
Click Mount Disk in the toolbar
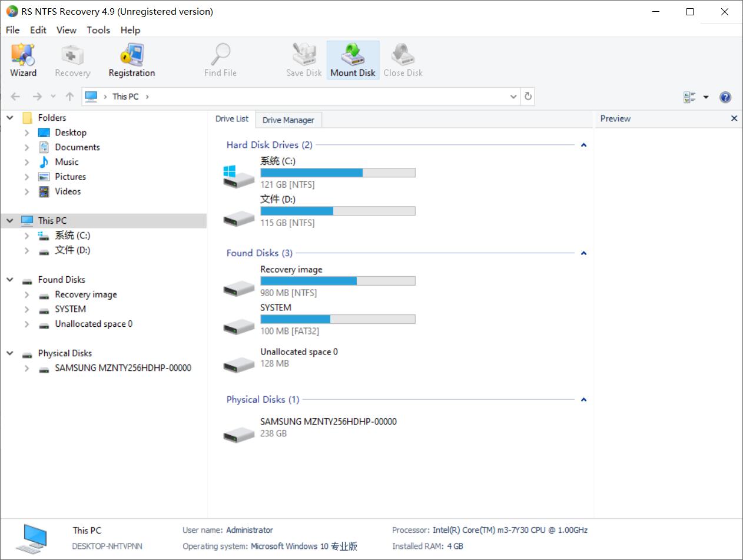click(353, 60)
